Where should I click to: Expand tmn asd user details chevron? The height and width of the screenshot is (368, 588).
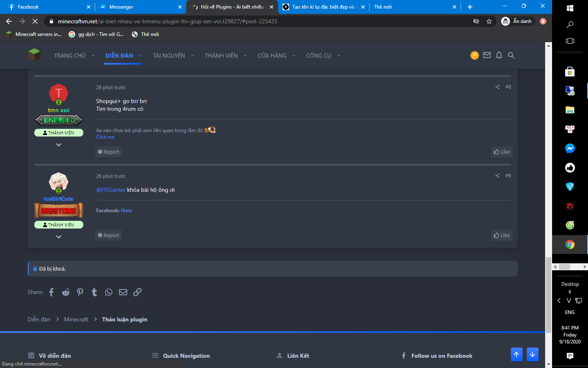(x=59, y=145)
